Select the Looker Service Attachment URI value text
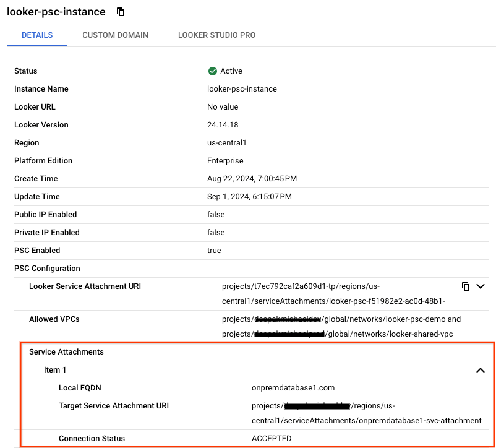 [x=334, y=293]
